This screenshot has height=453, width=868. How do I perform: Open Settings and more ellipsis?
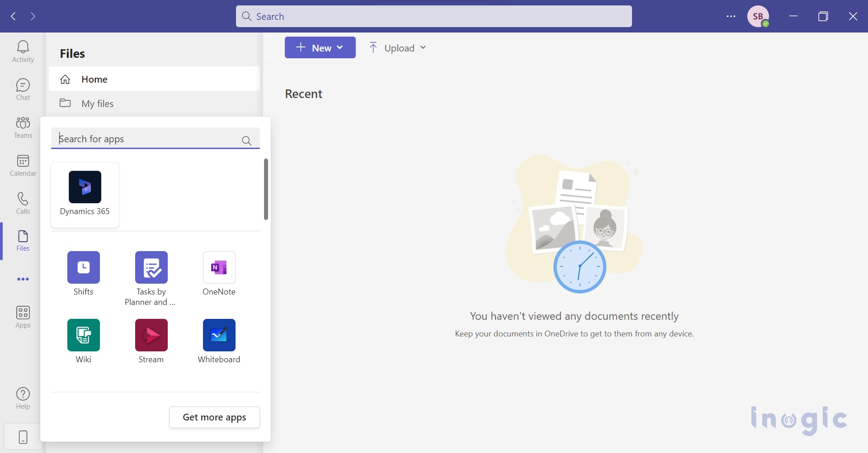click(x=731, y=16)
